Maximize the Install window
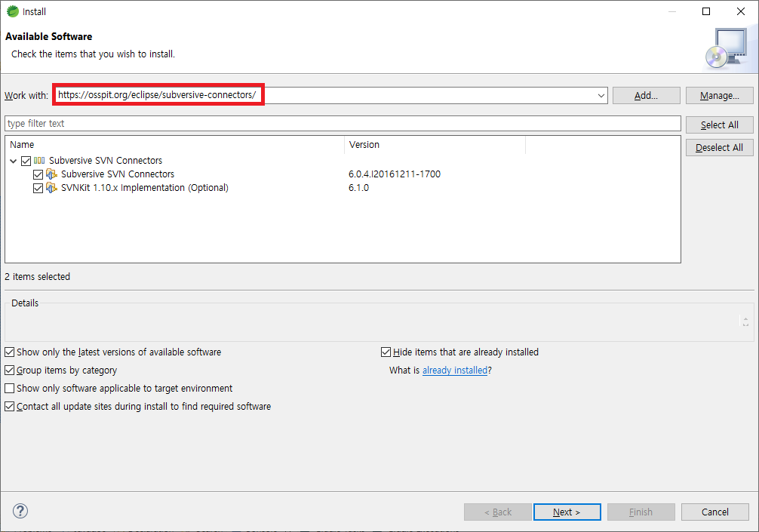Viewport: 759px width, 532px height. (706, 11)
